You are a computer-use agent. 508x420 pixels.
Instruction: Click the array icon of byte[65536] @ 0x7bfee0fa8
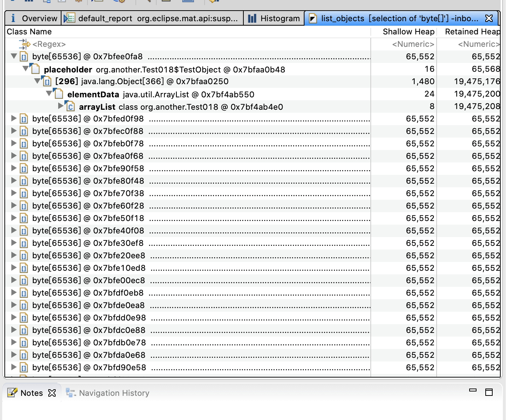24,57
